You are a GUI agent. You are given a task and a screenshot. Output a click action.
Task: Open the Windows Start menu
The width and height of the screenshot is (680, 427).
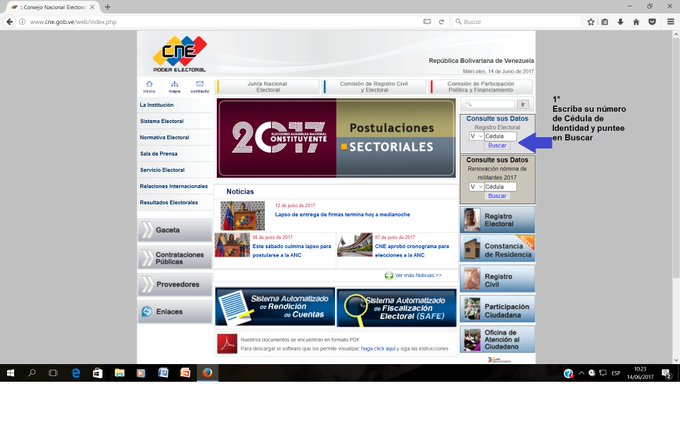10,373
